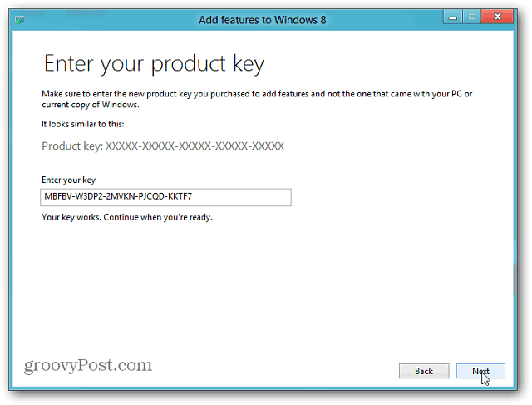This screenshot has width=532, height=405.
Task: Click the 'Add features to Windows 8' title text
Action: coord(263,20)
